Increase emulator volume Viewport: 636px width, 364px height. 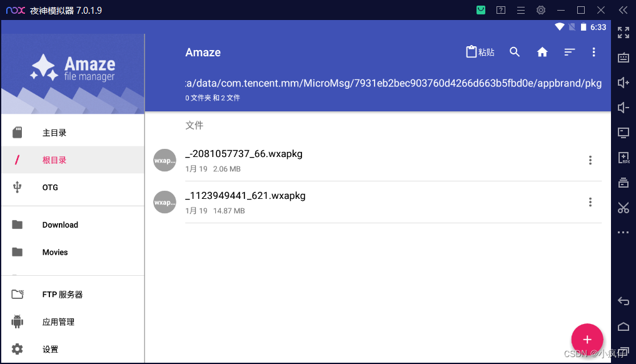point(623,83)
